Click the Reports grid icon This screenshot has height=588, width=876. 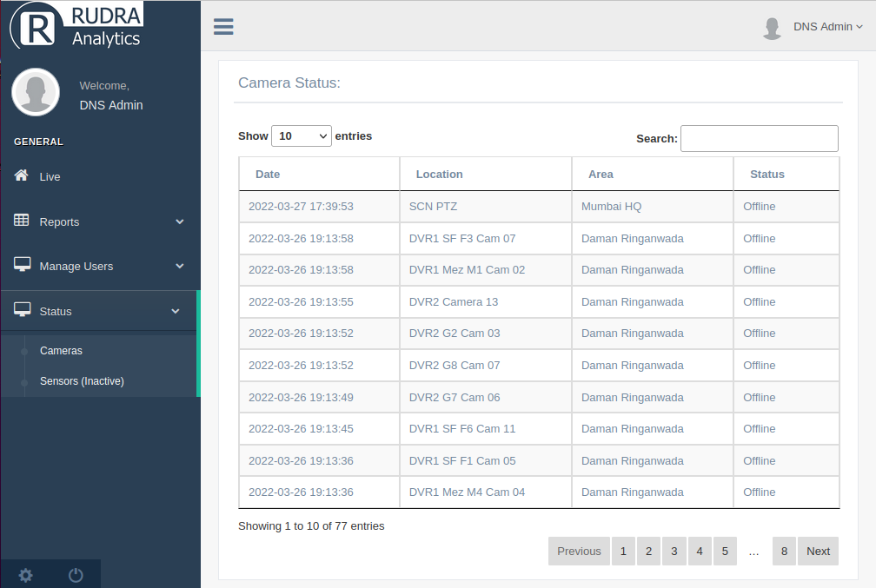[x=23, y=221]
